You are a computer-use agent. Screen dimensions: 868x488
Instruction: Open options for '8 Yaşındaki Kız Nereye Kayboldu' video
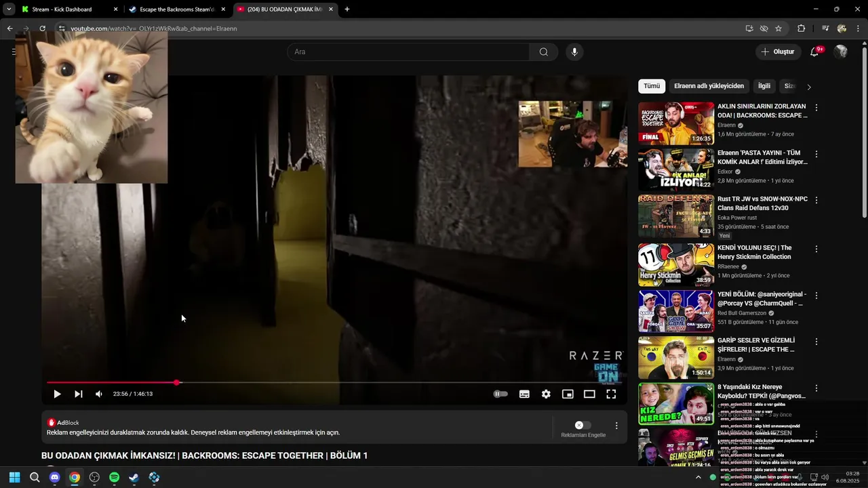pyautogui.click(x=816, y=388)
